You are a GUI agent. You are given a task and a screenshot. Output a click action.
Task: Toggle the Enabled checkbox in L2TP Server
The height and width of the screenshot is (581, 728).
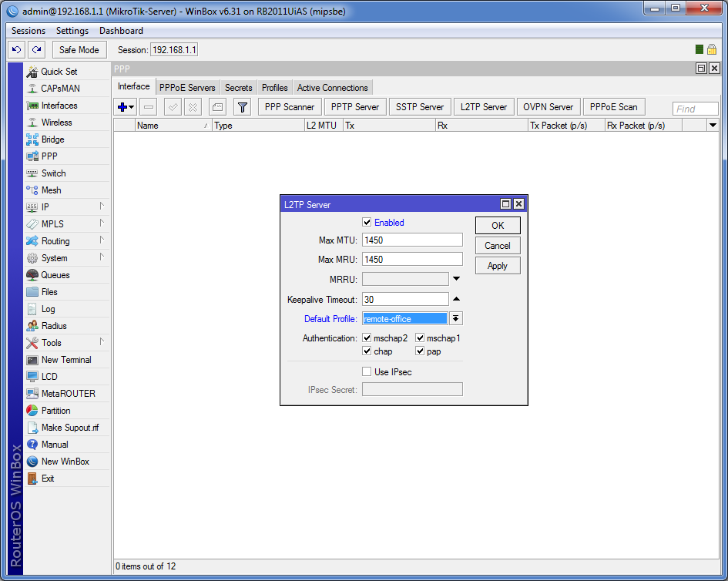[x=367, y=222]
